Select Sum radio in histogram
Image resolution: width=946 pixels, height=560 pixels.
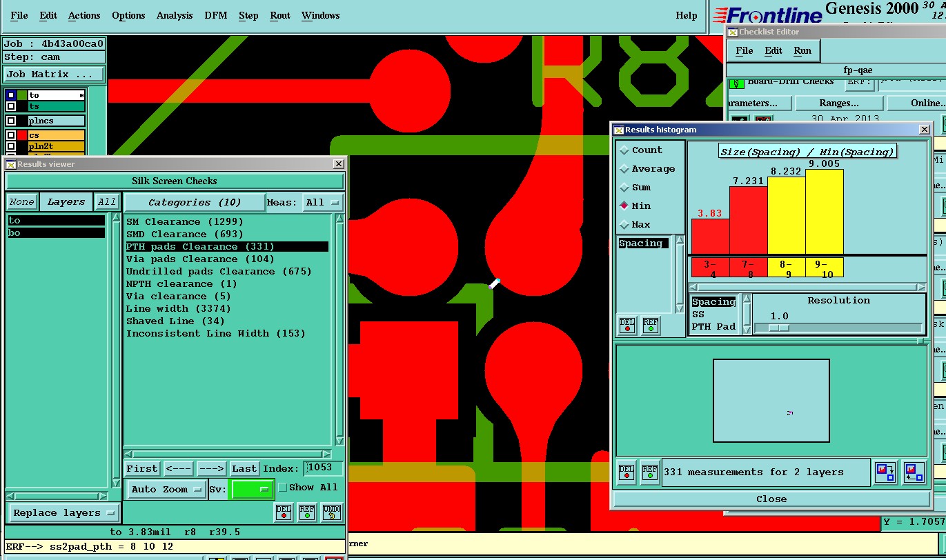(624, 187)
